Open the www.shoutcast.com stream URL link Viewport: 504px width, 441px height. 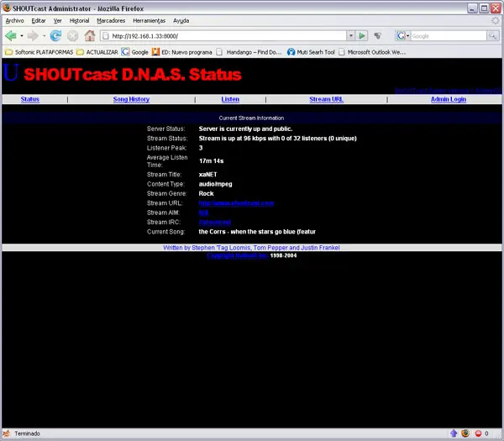click(x=236, y=203)
